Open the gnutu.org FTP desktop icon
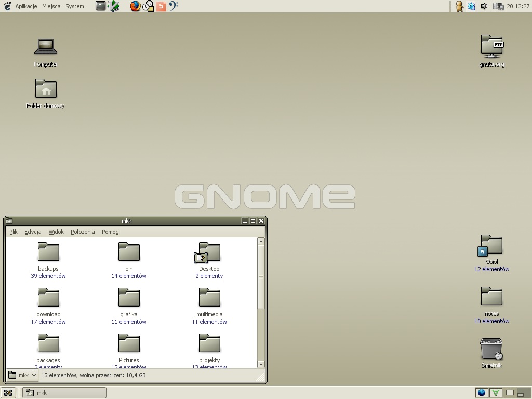This screenshot has height=399, width=532. tap(492, 46)
